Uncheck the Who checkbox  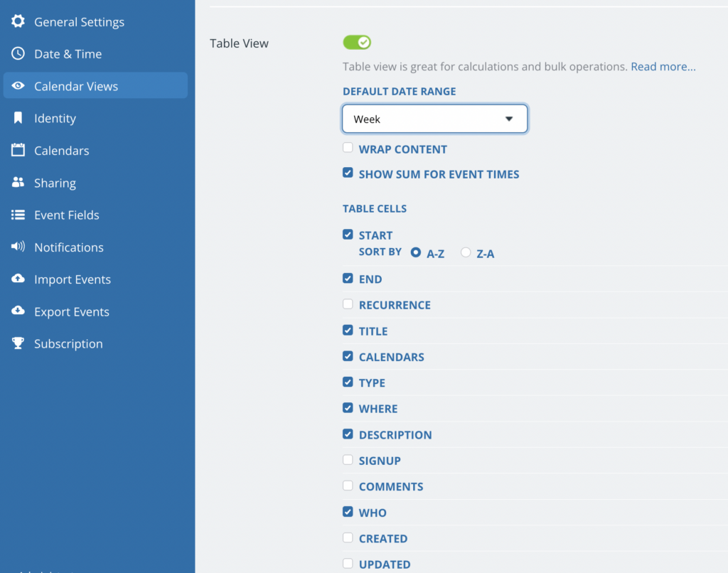(x=348, y=512)
